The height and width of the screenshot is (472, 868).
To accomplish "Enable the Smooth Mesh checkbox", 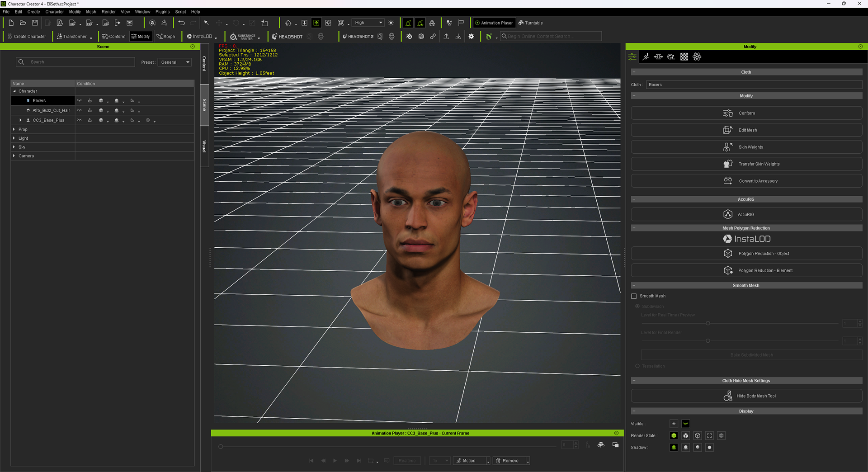I will [634, 296].
